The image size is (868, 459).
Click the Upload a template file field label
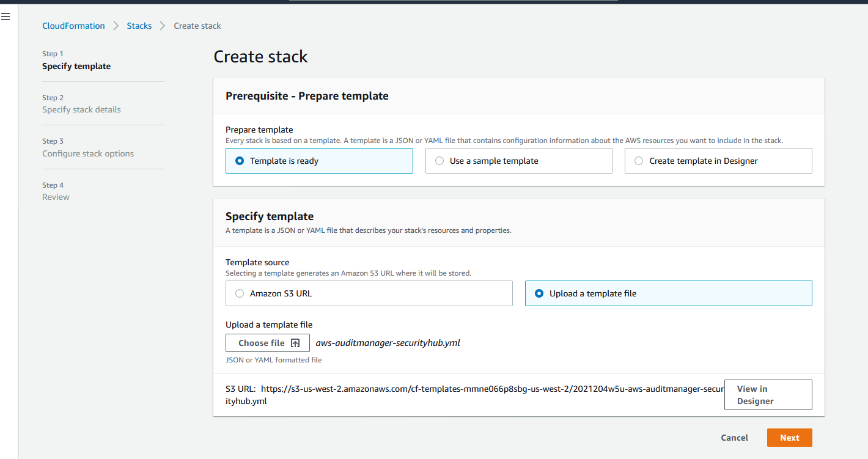click(x=269, y=325)
